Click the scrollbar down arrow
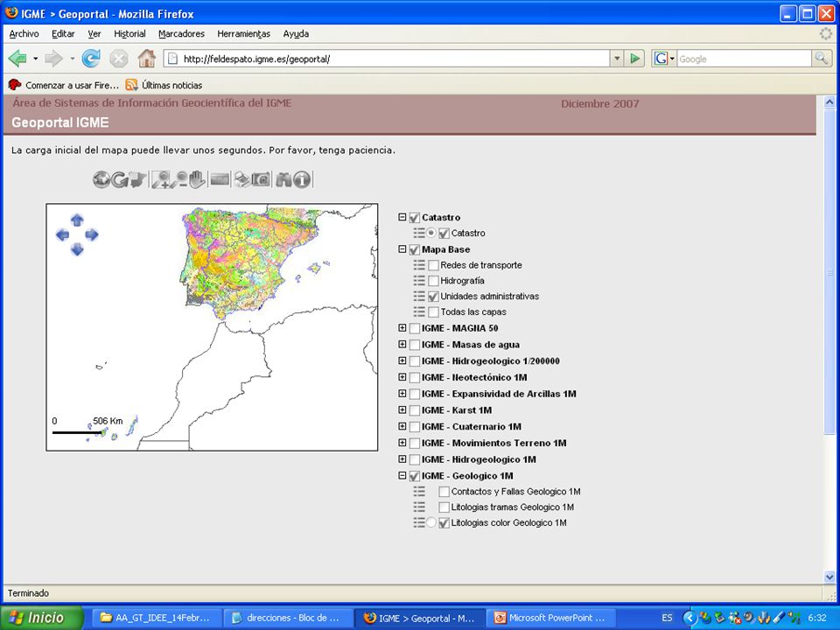The image size is (840, 630). click(829, 577)
